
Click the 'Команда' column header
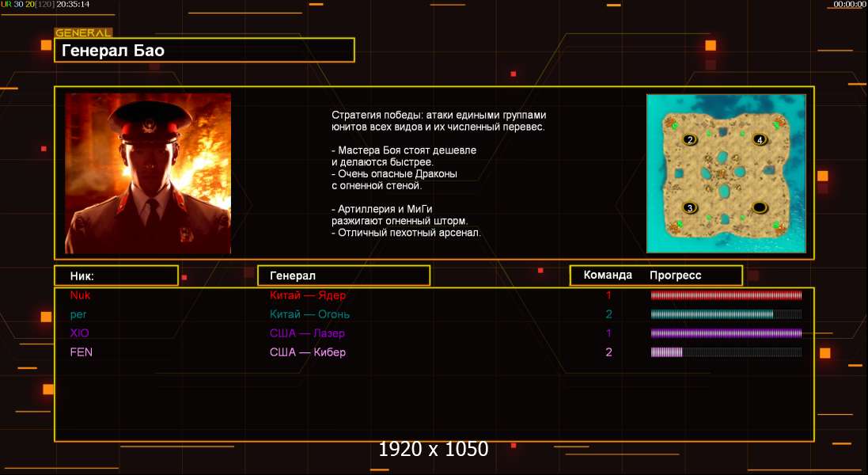coord(608,275)
